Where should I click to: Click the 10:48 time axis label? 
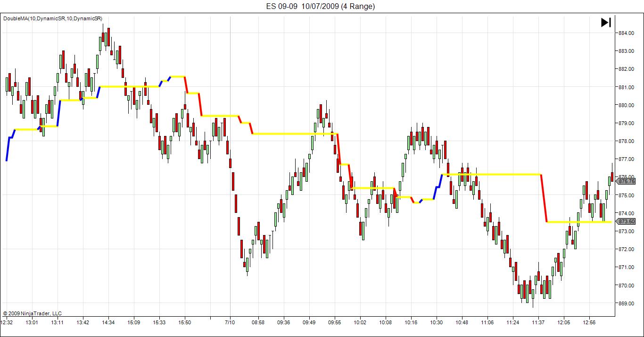click(x=462, y=323)
